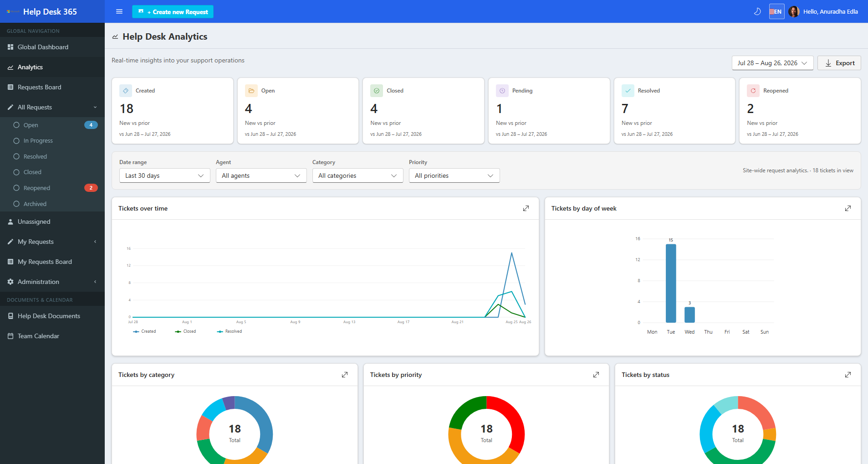Open the Last 30 days date range dropdown
Screen dimensions: 868x464
point(164,175)
